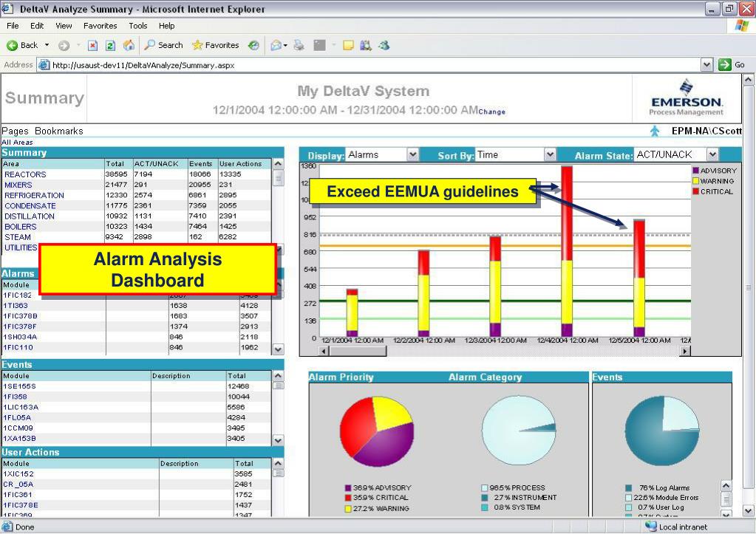Click the Events pie chart
Viewport: 756px width, 534px height.
662,431
